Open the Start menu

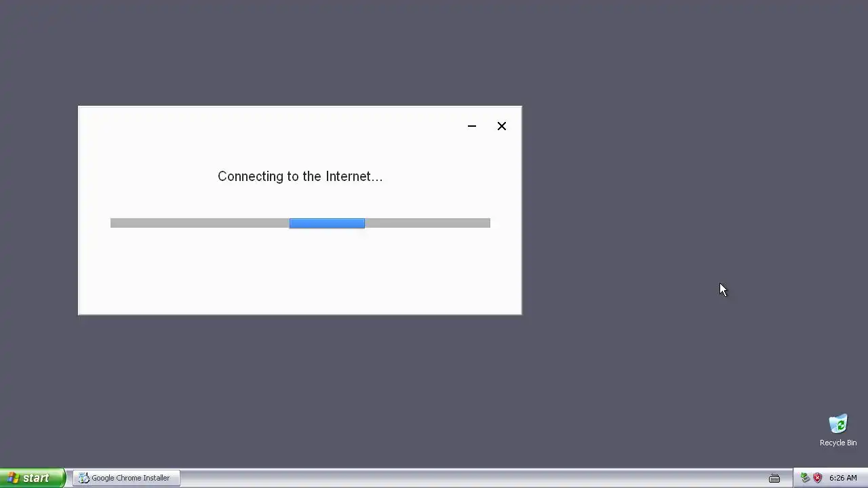click(32, 478)
